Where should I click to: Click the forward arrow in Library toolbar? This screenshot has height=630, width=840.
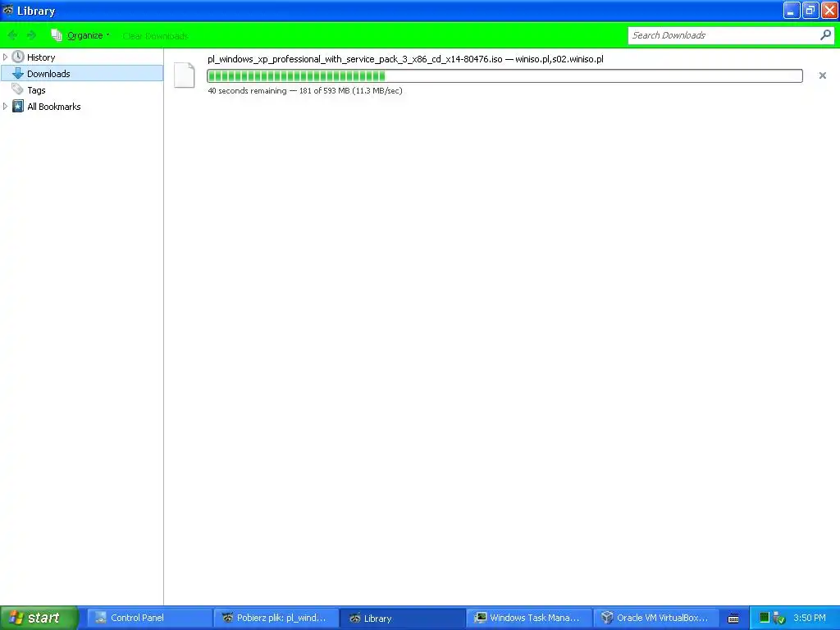pos(31,35)
